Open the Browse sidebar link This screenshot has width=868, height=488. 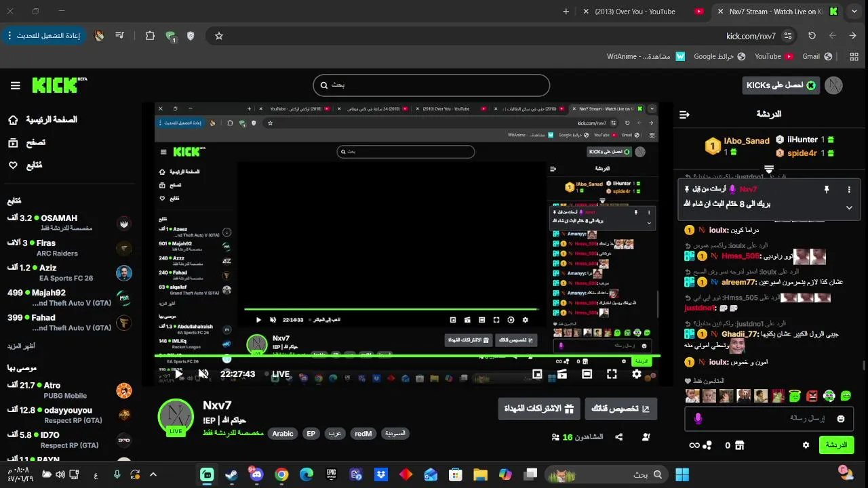pyautogui.click(x=28, y=142)
